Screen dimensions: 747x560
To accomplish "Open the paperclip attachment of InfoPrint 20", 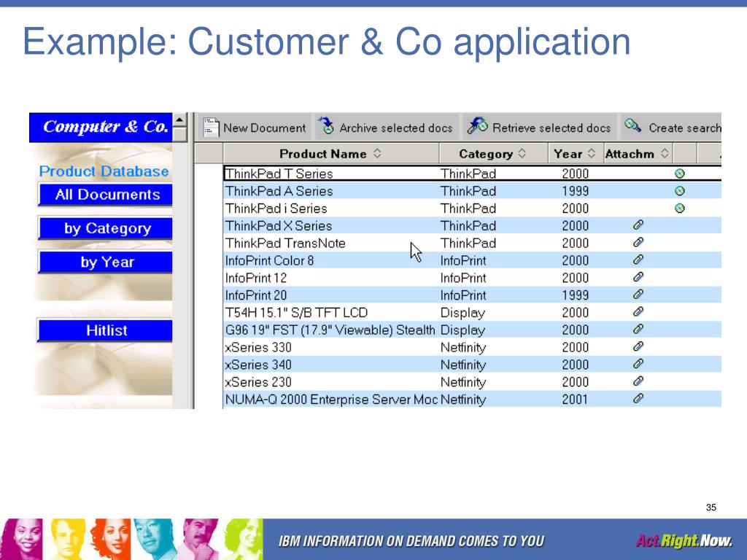I will click(638, 295).
